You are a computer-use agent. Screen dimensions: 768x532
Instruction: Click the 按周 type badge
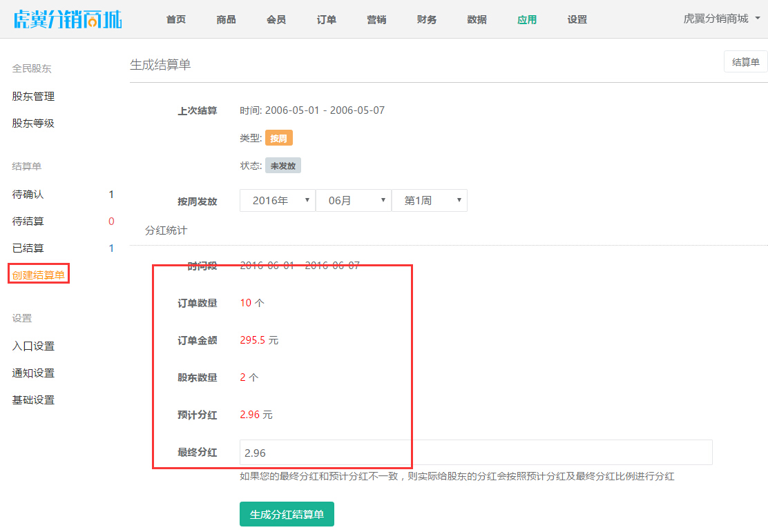[x=279, y=138]
